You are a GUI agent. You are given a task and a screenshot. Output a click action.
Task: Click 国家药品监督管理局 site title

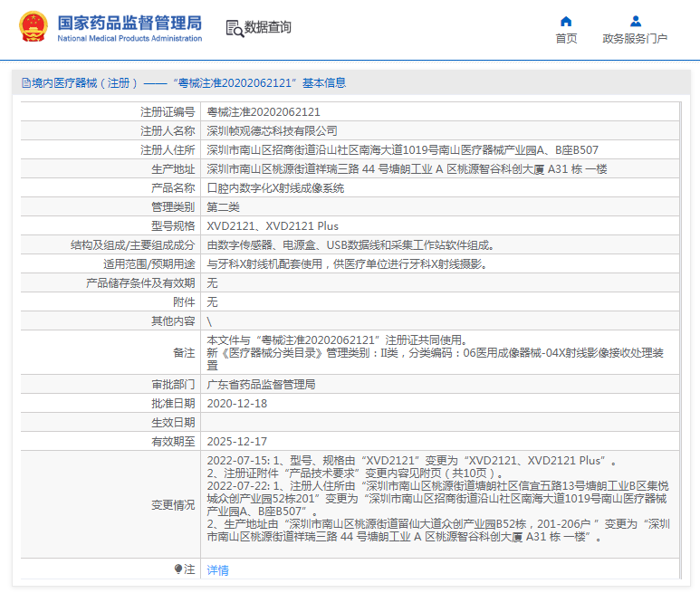[129, 23]
